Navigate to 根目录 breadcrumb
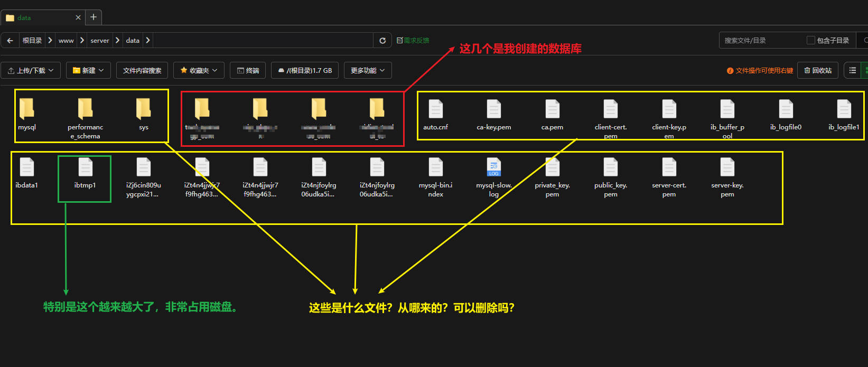This screenshot has width=868, height=367. 32,40
